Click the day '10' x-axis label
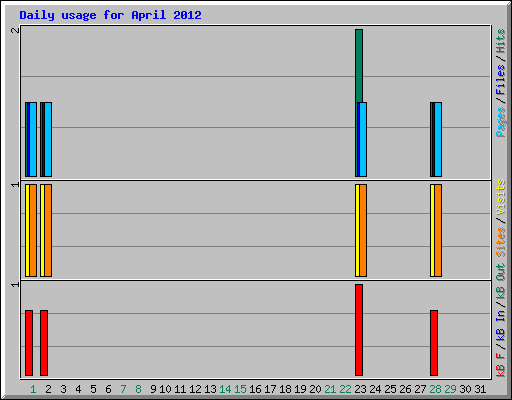512x400 pixels. point(165,389)
